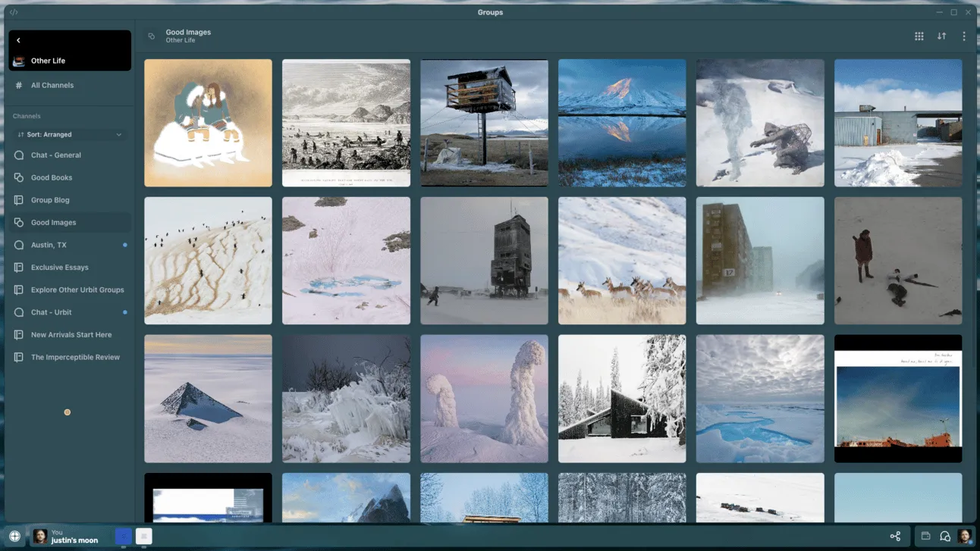Open the Austin, TX channel
The height and width of the screenshot is (551, 980).
(x=70, y=245)
